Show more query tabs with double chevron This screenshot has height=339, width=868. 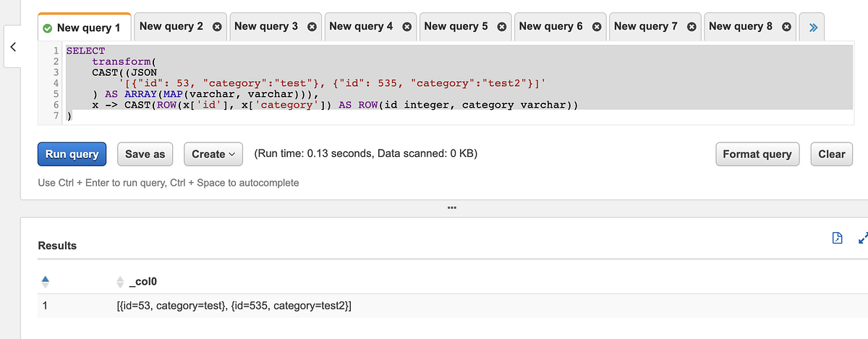(814, 27)
